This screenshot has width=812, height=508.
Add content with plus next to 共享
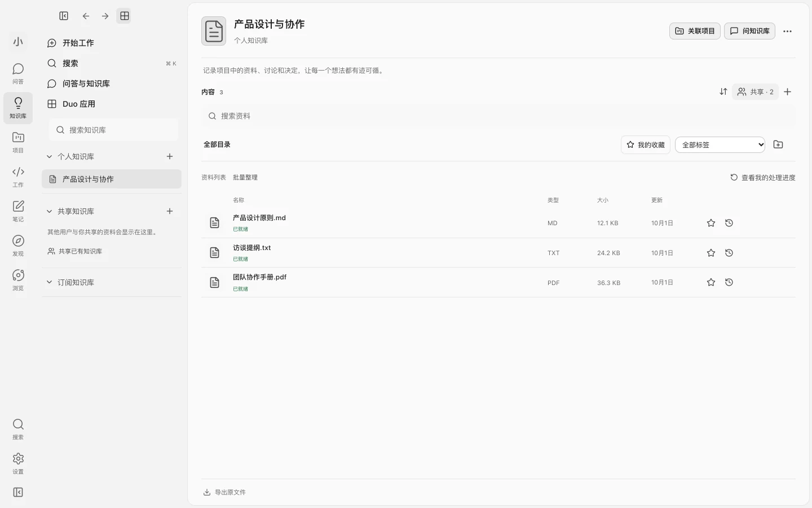click(788, 91)
